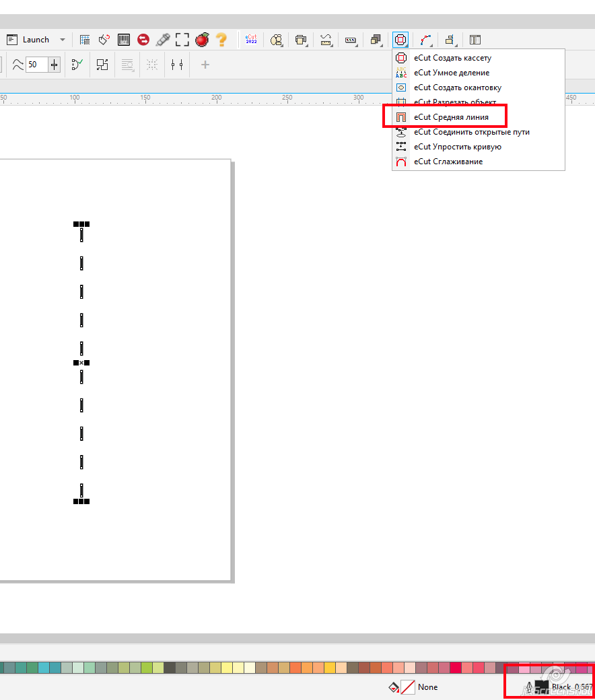Click the horizontal ruler at mark 200
Screen dimensions: 595x700
point(217,98)
